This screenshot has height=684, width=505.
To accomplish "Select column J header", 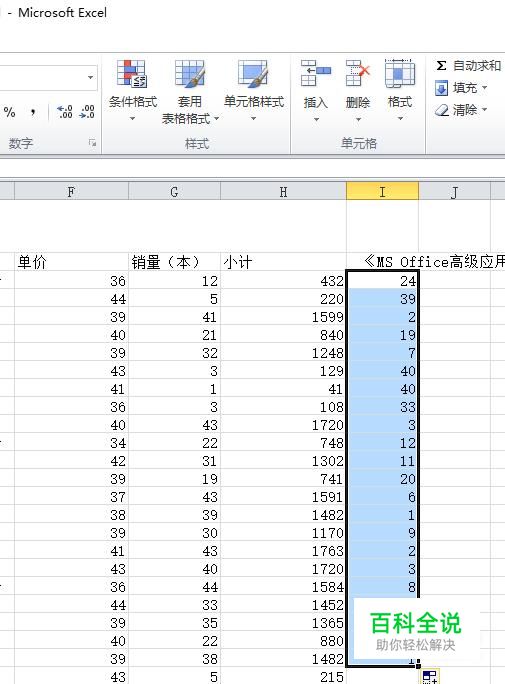I will [454, 191].
